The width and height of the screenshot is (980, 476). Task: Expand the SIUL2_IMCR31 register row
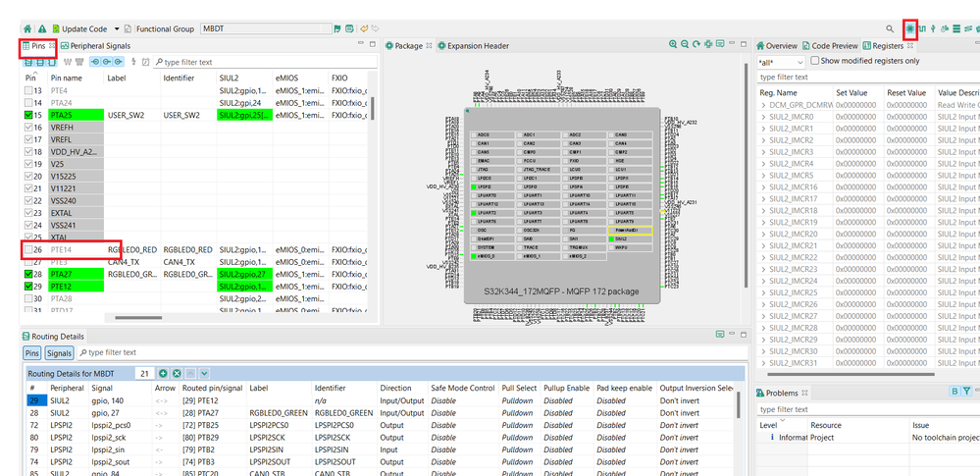coord(764,363)
